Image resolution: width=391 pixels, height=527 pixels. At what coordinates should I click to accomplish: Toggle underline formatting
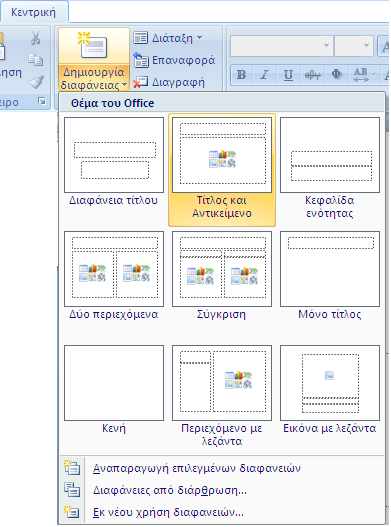point(288,75)
